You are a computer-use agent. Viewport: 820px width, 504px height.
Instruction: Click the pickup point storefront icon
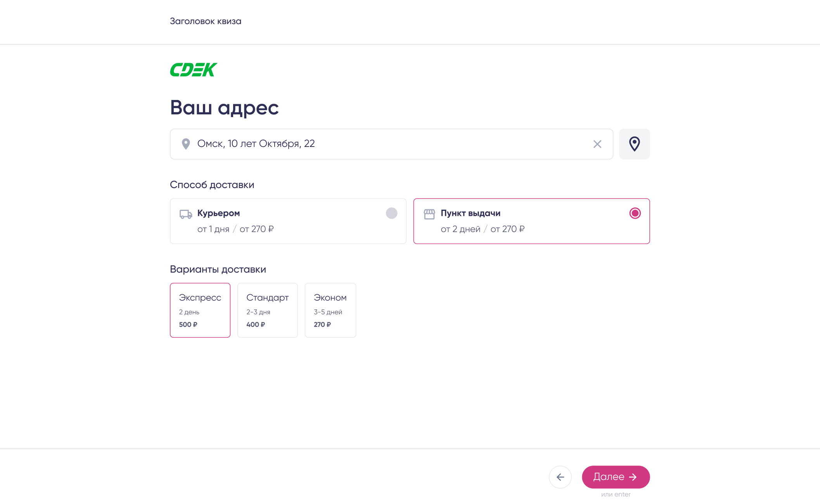[429, 214]
